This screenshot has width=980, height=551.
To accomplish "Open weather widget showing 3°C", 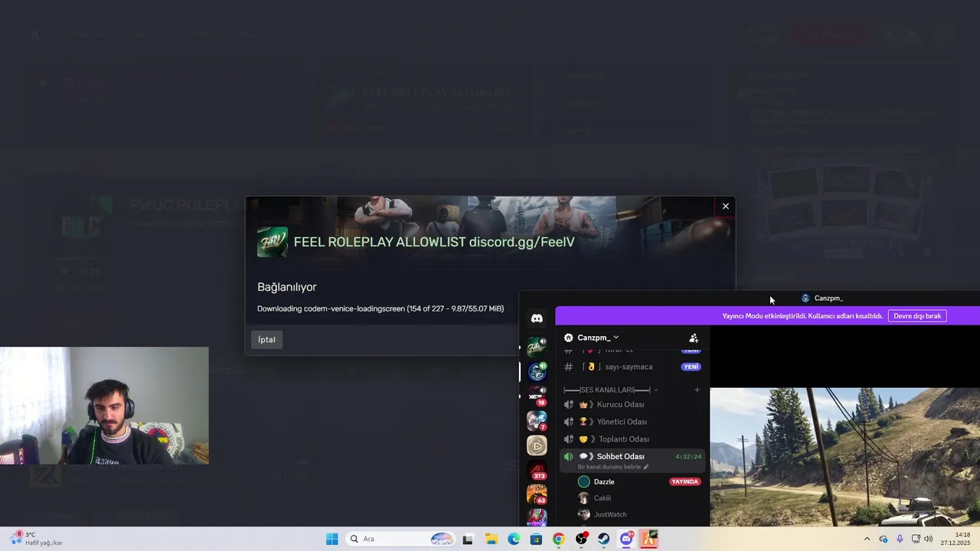I will (x=35, y=539).
